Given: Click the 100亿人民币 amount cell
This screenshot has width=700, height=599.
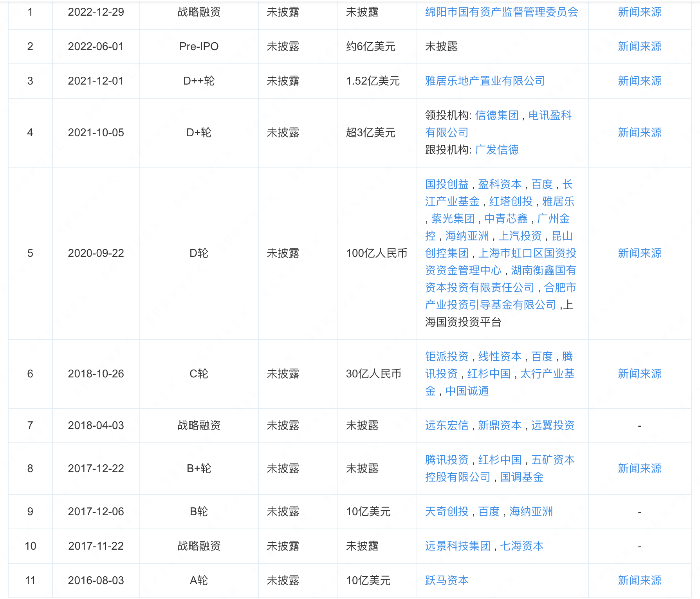Looking at the screenshot, I should [x=377, y=253].
